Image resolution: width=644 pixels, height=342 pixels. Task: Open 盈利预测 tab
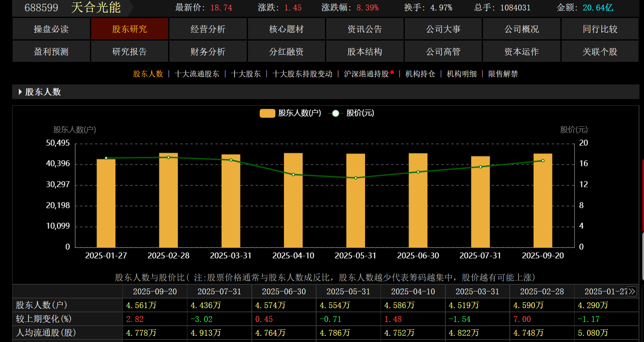(51, 51)
